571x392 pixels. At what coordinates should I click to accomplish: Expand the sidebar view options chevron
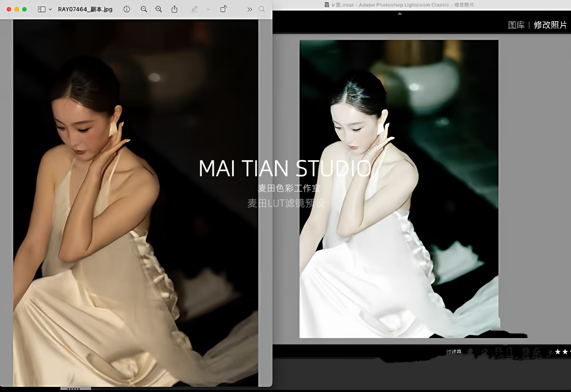50,9
